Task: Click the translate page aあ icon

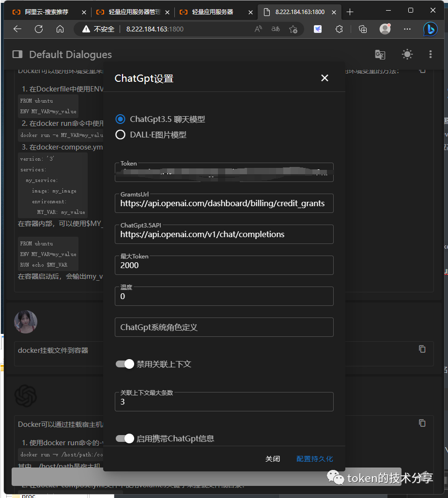Action: click(276, 29)
